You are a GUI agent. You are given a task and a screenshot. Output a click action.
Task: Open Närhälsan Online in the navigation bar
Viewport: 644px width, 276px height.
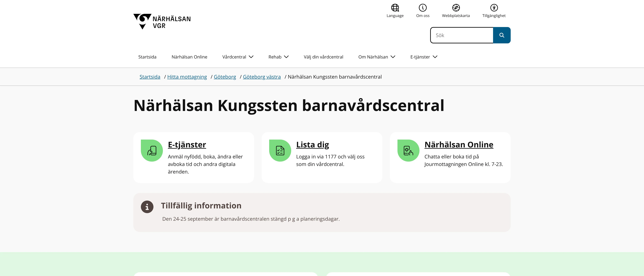click(189, 57)
